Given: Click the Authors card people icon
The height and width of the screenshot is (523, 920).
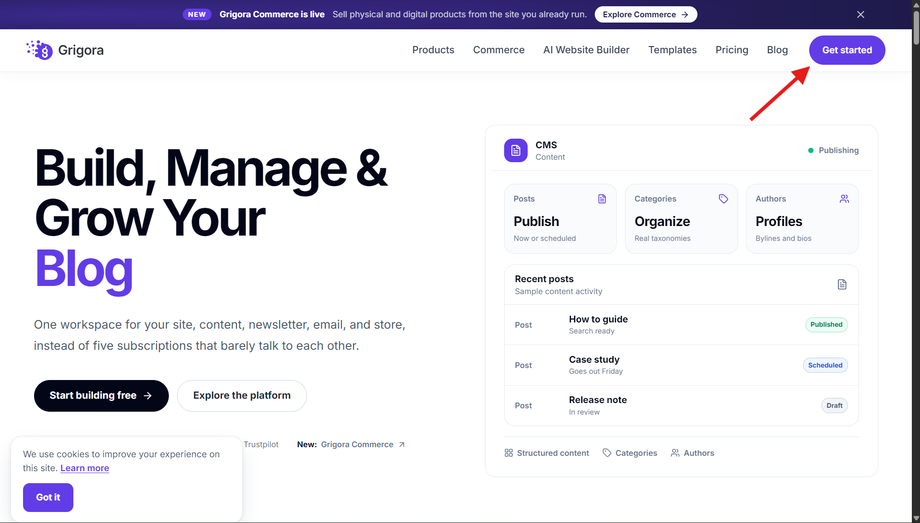Looking at the screenshot, I should coord(844,199).
